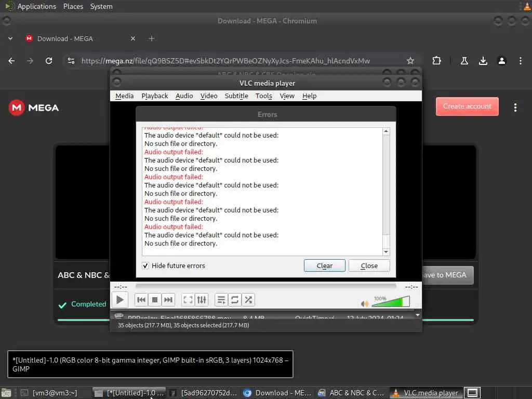532x399 pixels.
Task: Open the VLC View menu
Action: click(287, 96)
